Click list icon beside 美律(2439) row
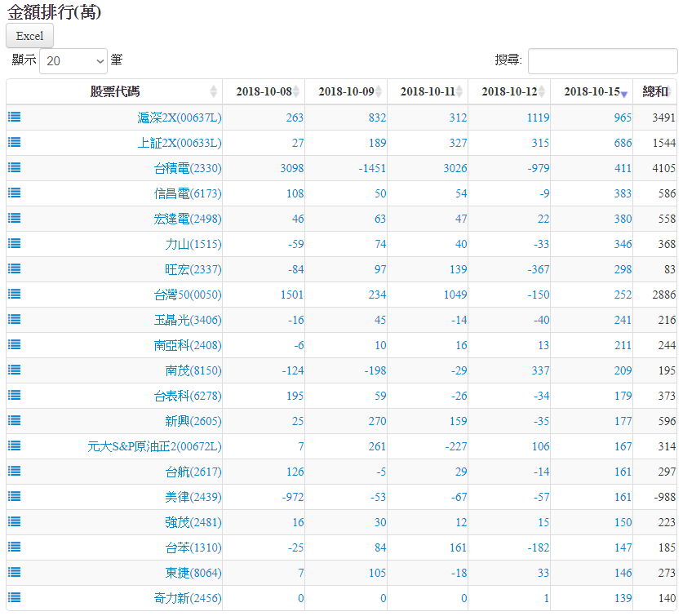This screenshot has width=683, height=616. point(15,496)
